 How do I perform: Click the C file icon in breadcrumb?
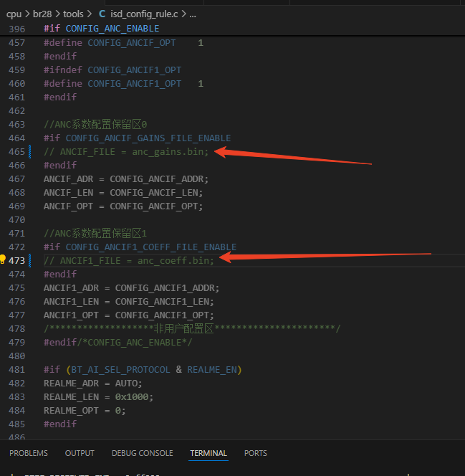(102, 14)
